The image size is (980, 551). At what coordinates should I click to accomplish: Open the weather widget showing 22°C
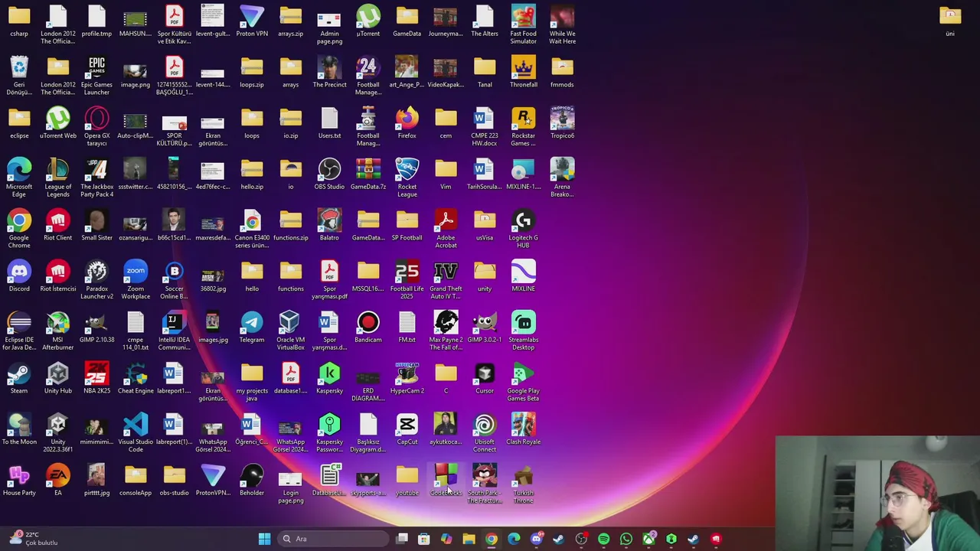[x=32, y=539]
